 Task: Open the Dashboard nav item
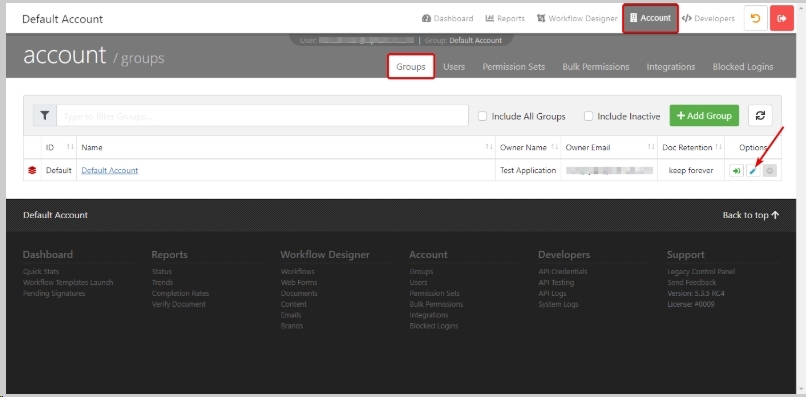(x=447, y=19)
